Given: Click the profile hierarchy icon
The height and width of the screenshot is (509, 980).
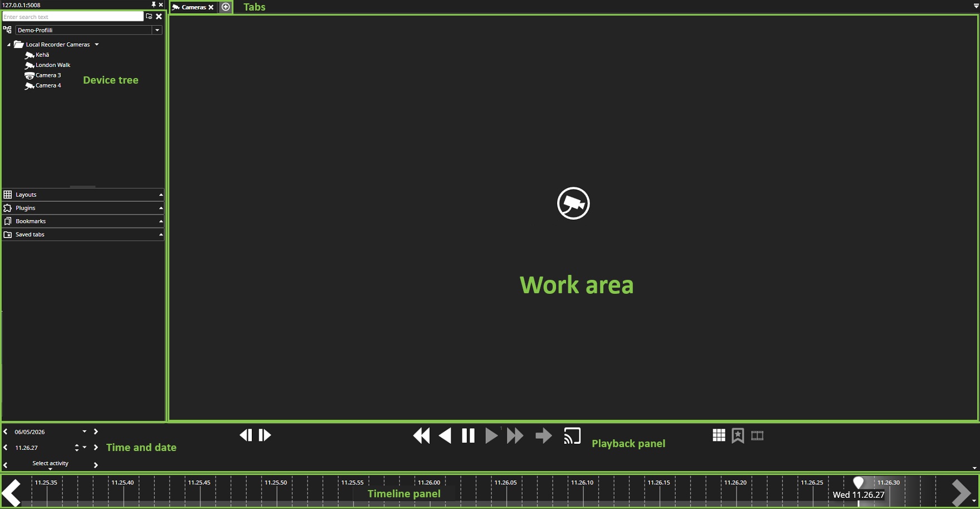Looking at the screenshot, I should click(7, 30).
